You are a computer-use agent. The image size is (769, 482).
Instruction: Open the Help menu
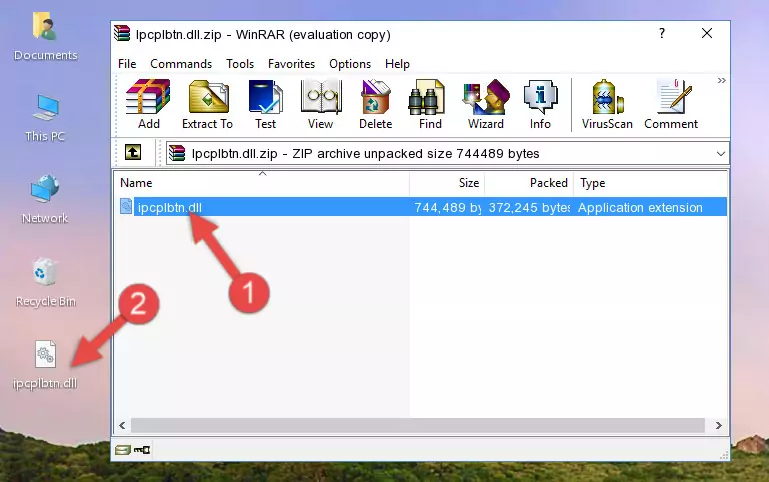point(397,64)
